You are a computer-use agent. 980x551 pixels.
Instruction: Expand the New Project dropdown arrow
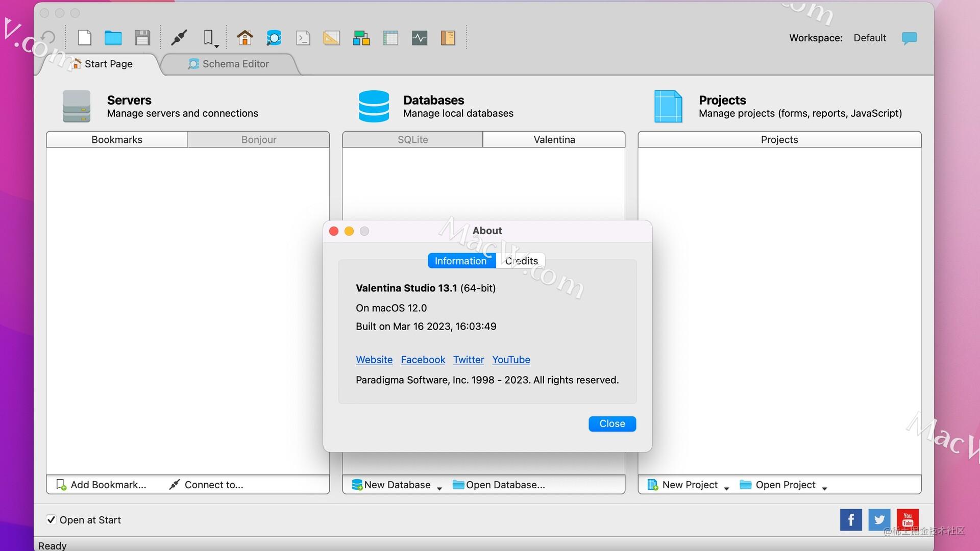(726, 488)
